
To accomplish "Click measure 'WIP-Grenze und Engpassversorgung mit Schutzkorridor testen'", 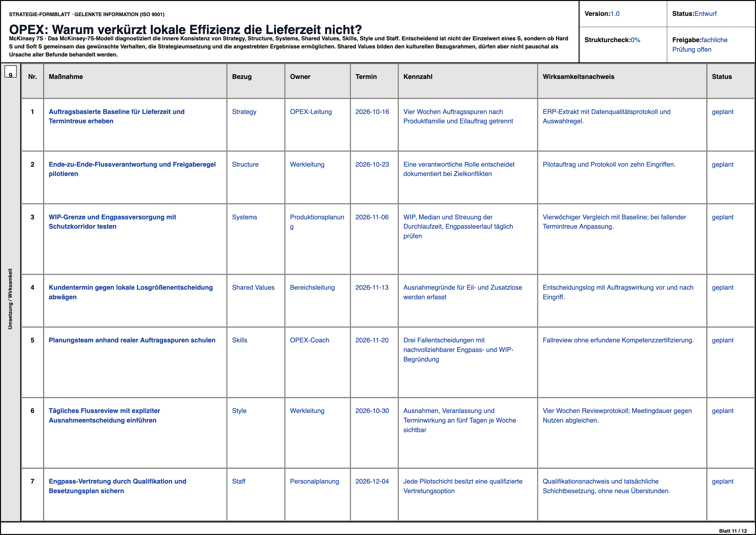I will click(x=112, y=222).
